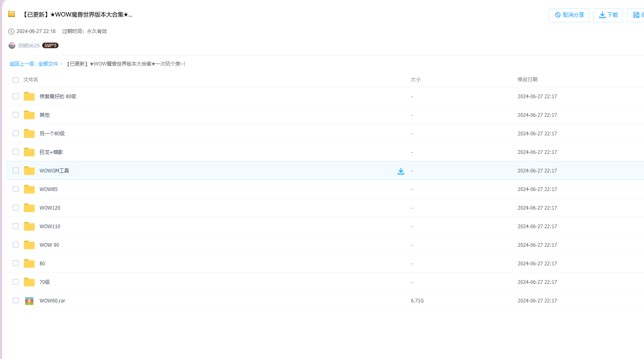Open the WOW 90 folder icon

[x=29, y=245]
